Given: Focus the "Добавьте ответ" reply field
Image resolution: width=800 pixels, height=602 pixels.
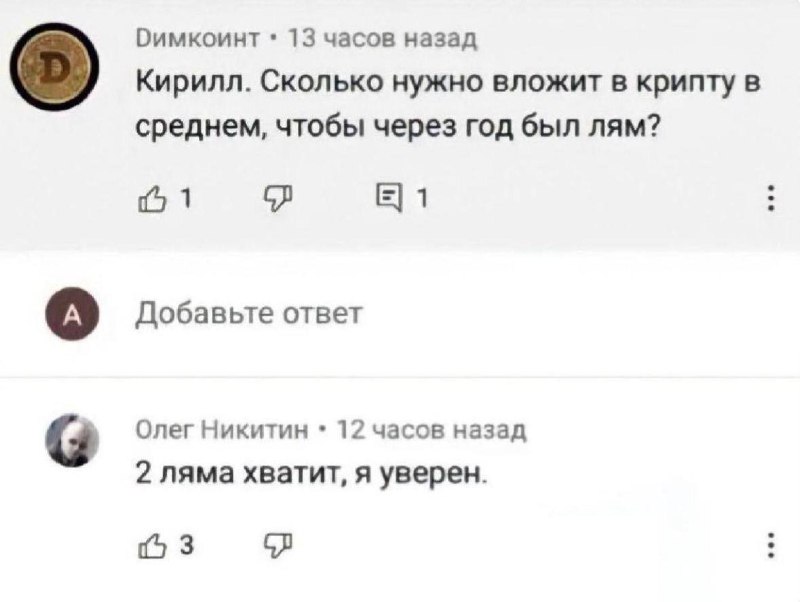Looking at the screenshot, I should tap(249, 314).
